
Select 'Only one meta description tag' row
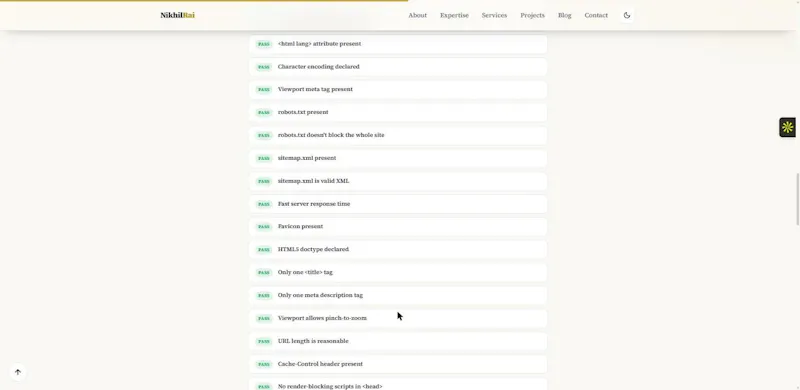pyautogui.click(x=398, y=296)
